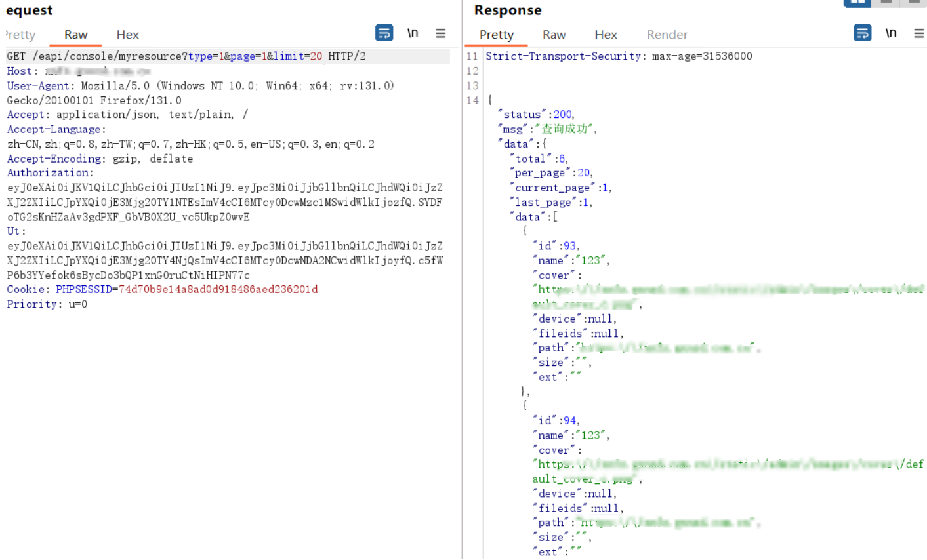
Task: Click the Authorization header name
Action: click(51, 173)
